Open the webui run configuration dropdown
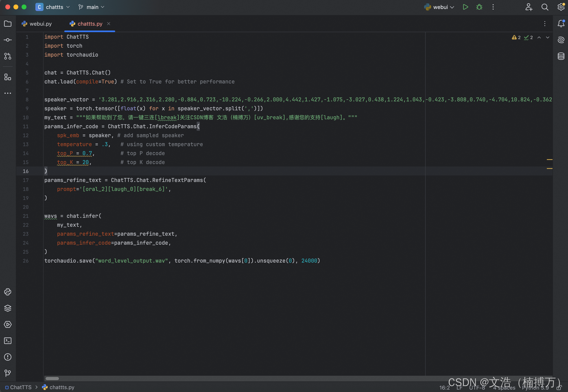 [x=439, y=7]
